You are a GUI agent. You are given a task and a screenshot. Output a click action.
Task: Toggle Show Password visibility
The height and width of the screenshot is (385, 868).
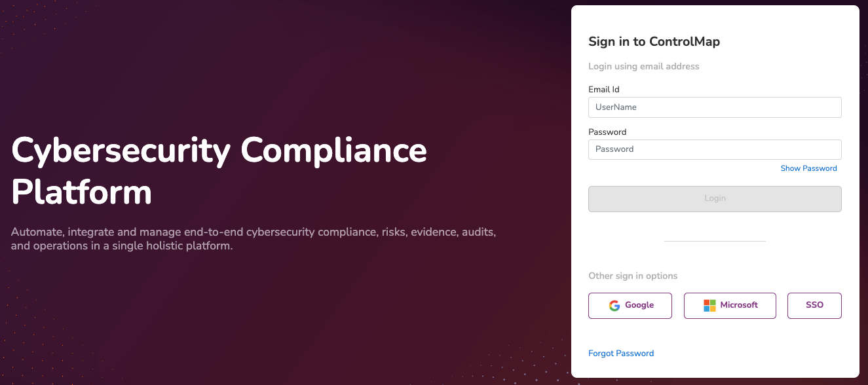pos(808,168)
